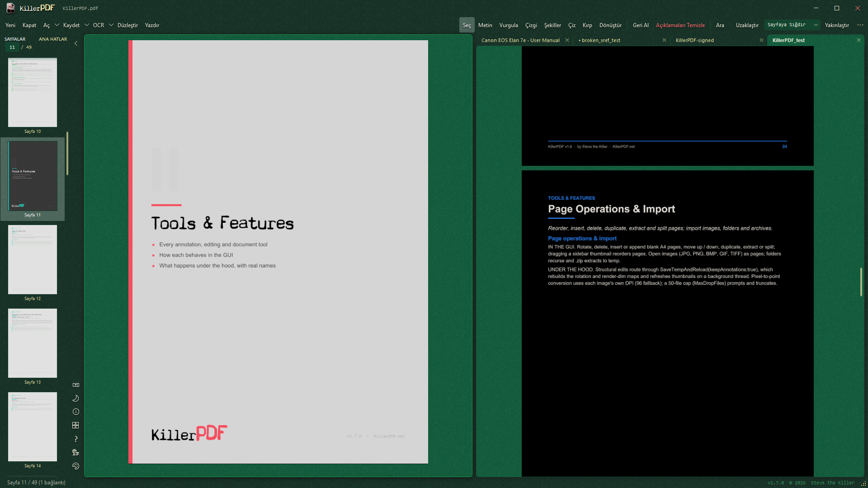Close the broken_xref_test tab
The image size is (868, 488).
(x=664, y=40)
